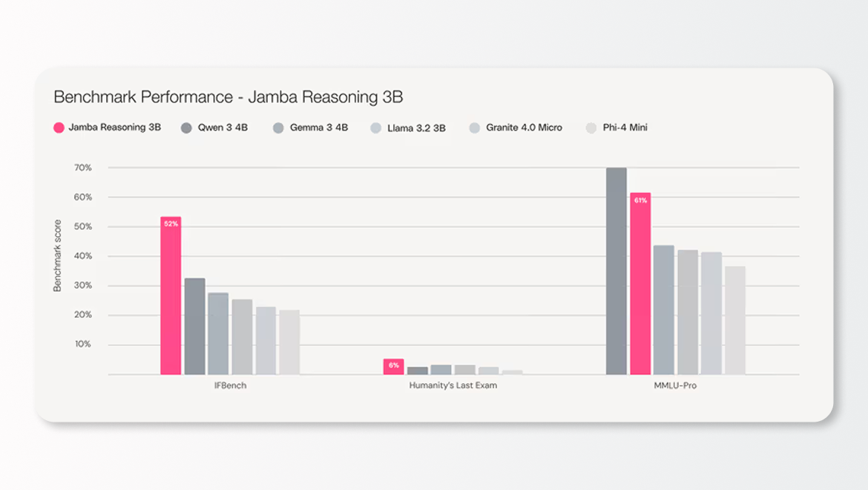Click the Llama 3.2 3B legend marker
Image resolution: width=868 pixels, height=490 pixels.
(376, 127)
